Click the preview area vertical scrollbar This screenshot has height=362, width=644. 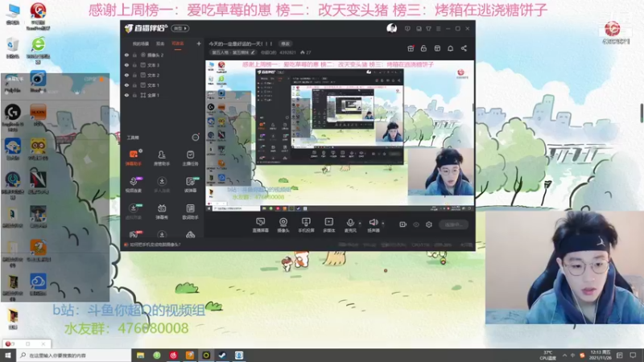(x=473, y=108)
